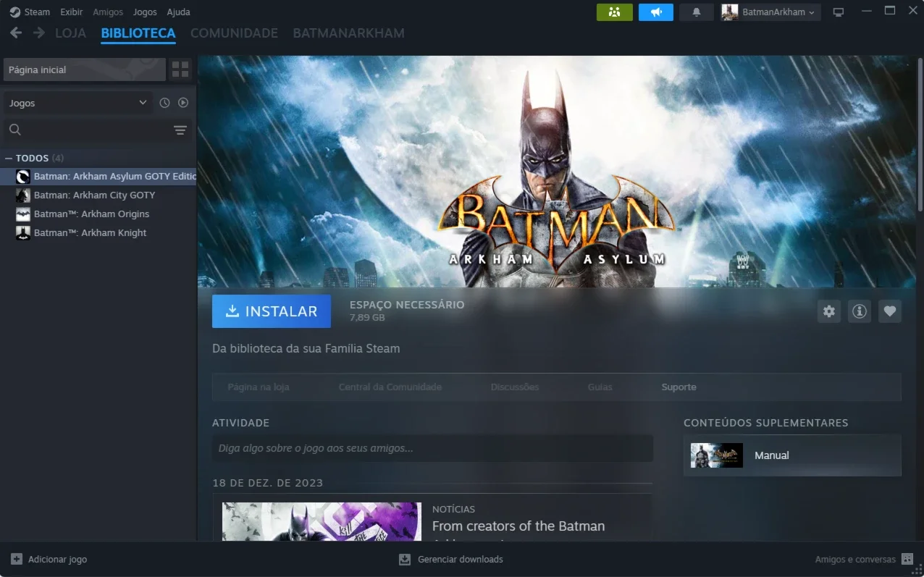
Task: Open Página na loja link
Action: pos(259,387)
